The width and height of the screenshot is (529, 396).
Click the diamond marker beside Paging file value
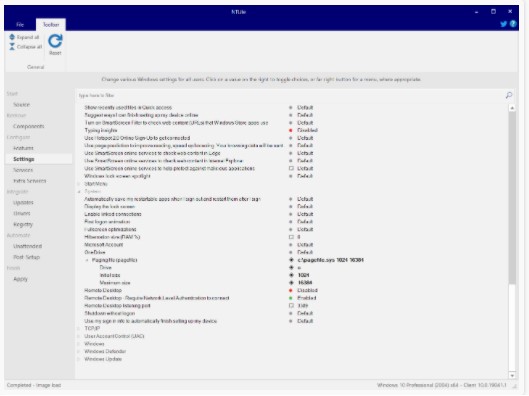tap(291, 260)
